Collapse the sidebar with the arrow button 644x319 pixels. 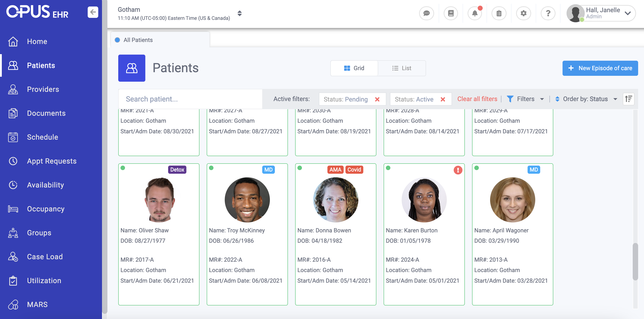click(x=93, y=12)
